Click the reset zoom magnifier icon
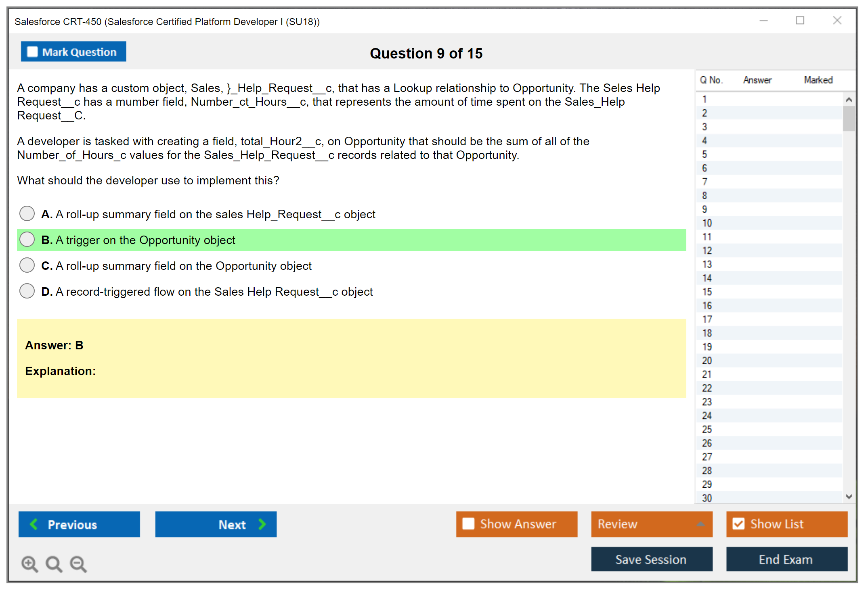Viewport: 868px width, 593px height. click(54, 564)
